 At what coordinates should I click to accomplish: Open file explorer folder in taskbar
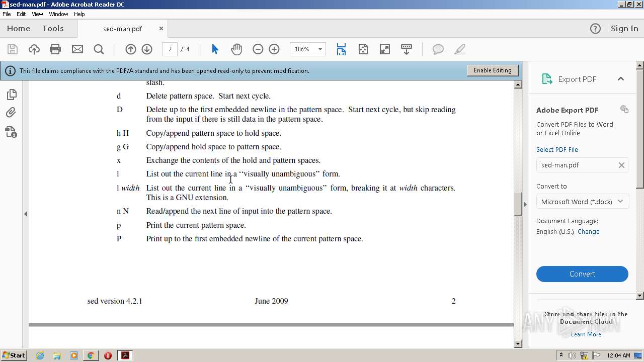pyautogui.click(x=57, y=355)
